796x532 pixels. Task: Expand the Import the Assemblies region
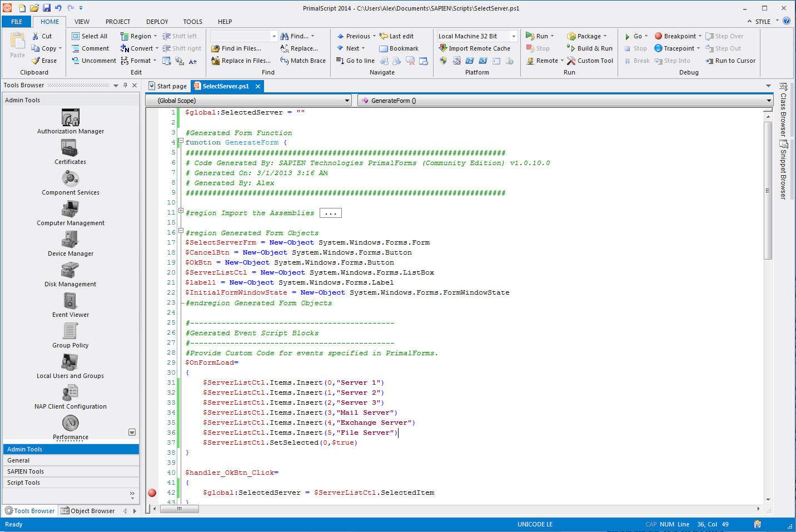click(x=181, y=212)
